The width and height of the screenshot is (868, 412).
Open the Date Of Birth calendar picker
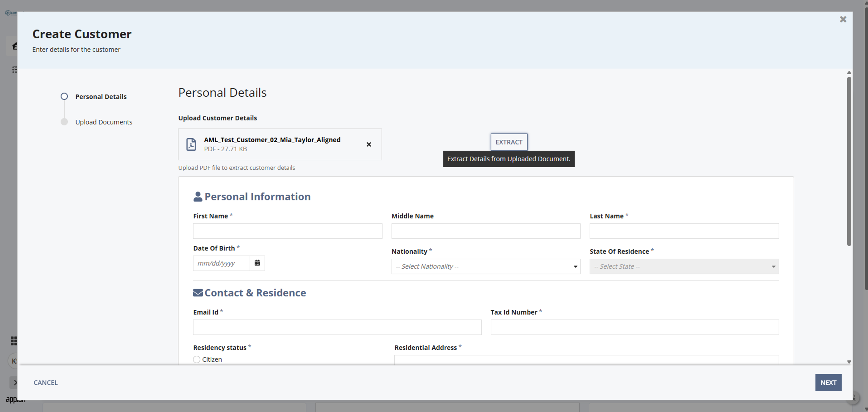point(257,263)
